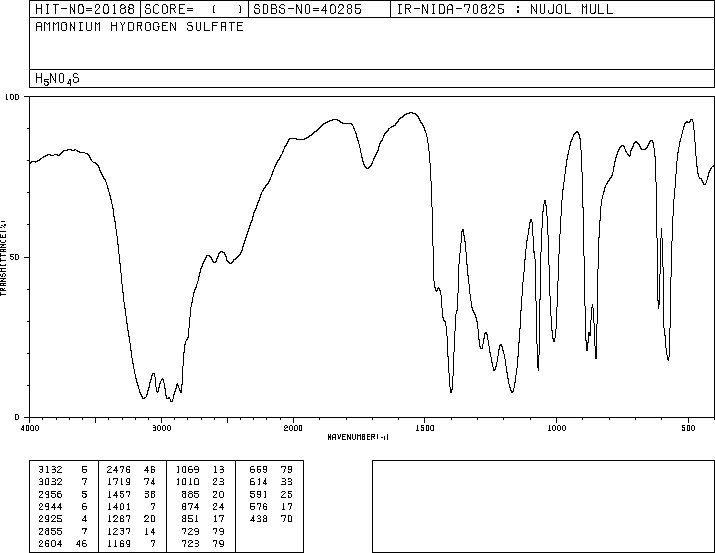This screenshot has width=715, height=553.
Task: Click the 500 wavenumber axis label
Action: point(688,428)
